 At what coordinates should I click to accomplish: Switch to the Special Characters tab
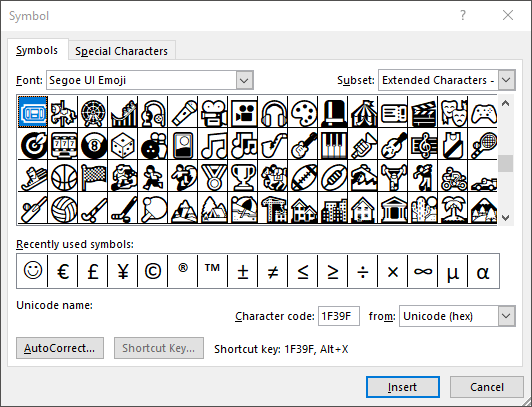[x=121, y=51]
